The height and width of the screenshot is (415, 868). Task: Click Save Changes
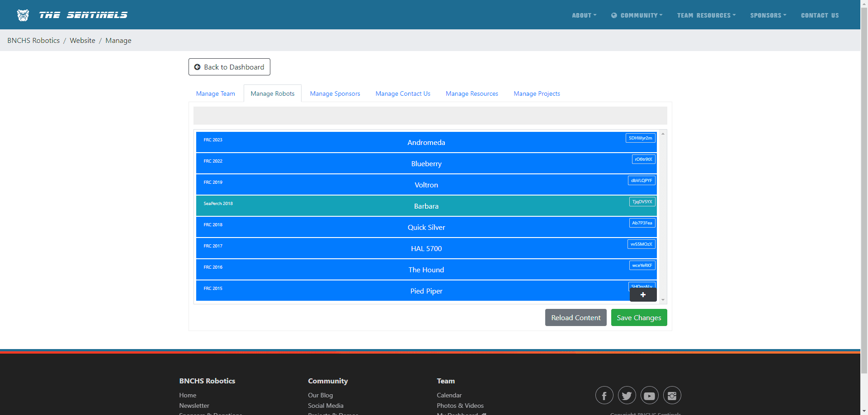tap(639, 317)
